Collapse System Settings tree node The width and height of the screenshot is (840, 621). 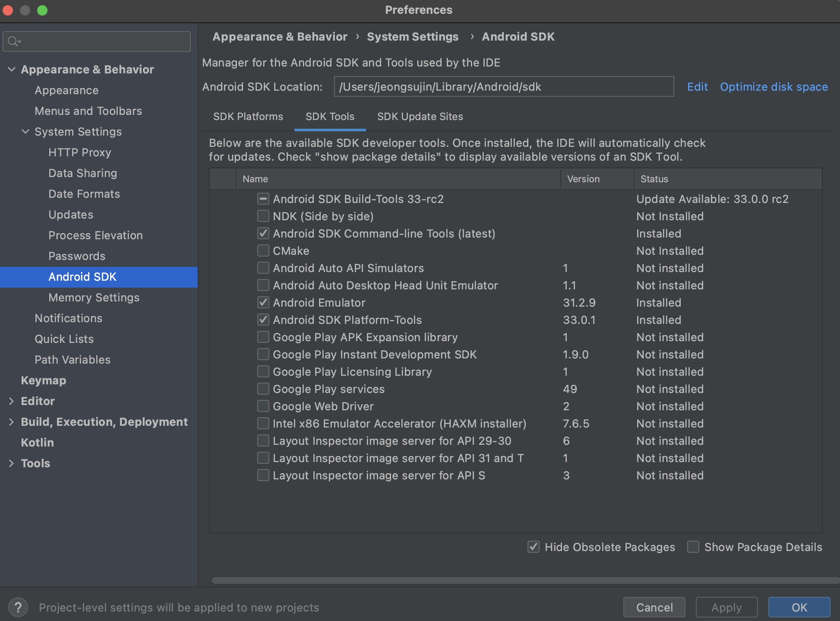[x=25, y=132]
